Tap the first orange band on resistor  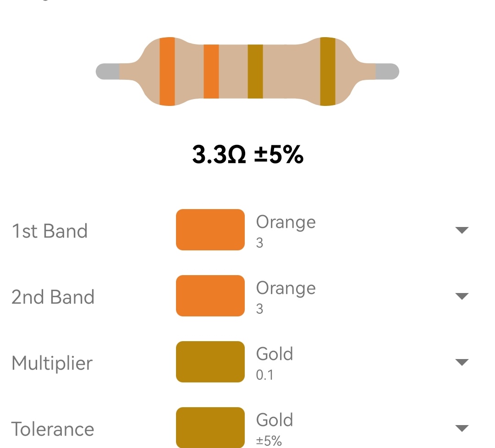pos(167,72)
